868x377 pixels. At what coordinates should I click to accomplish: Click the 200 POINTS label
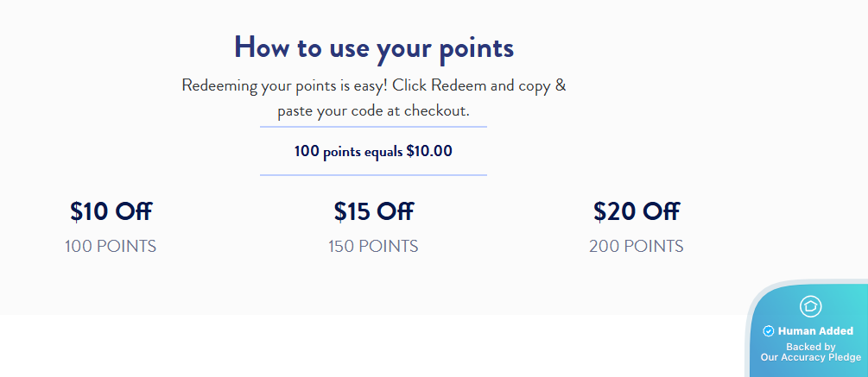[x=636, y=247]
